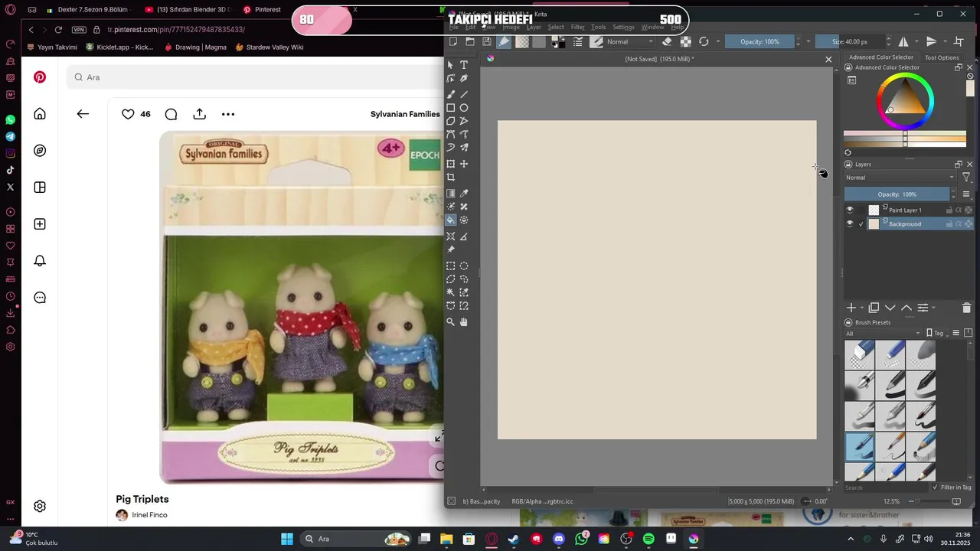Delete layer using trash icon
Image resolution: width=980 pixels, height=551 pixels.
pyautogui.click(x=966, y=308)
